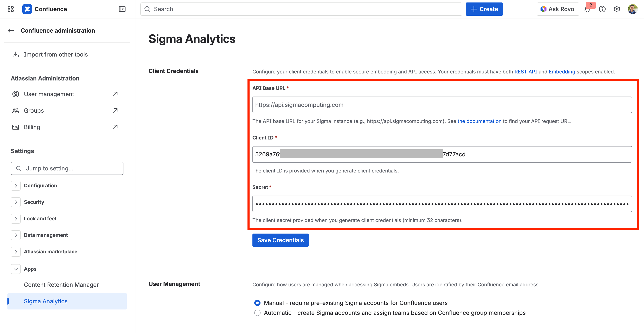Viewport: 644px width, 333px height.
Task: Expand the Security settings section
Action: (x=16, y=202)
